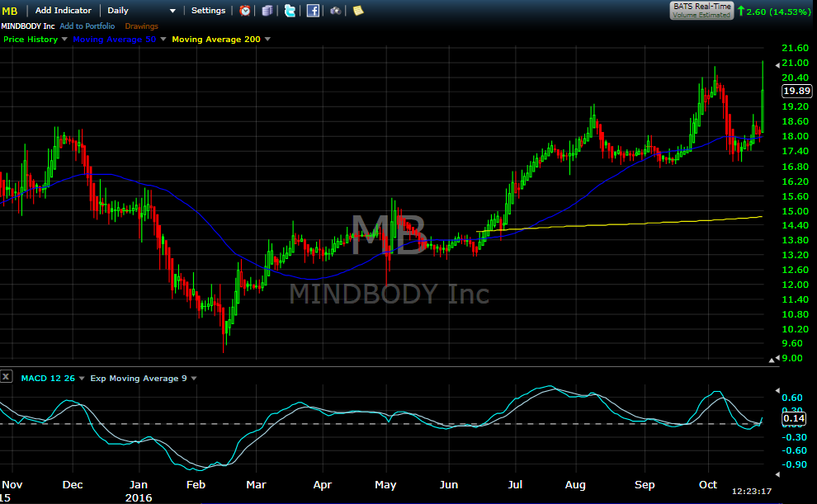The width and height of the screenshot is (817, 504).
Task: Close the MACD panel with the X
Action: click(x=7, y=376)
